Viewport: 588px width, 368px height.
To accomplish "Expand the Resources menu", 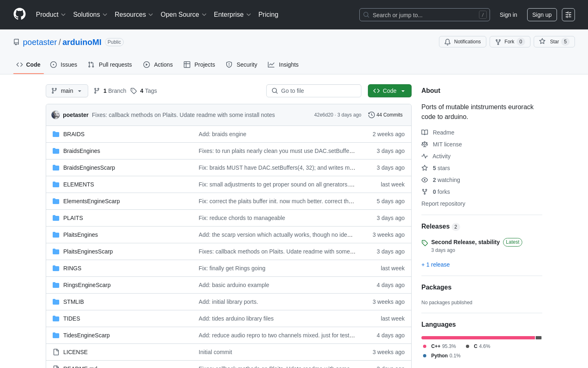I will 134,15.
